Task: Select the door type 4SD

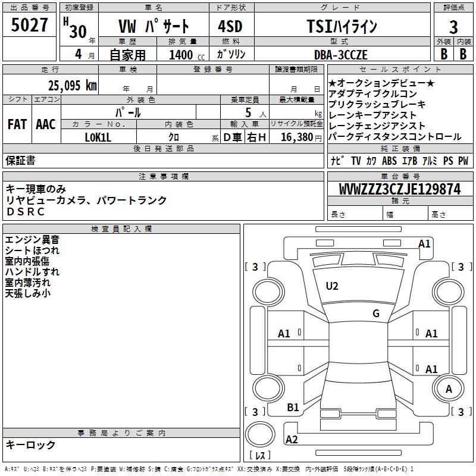Action: (230, 26)
